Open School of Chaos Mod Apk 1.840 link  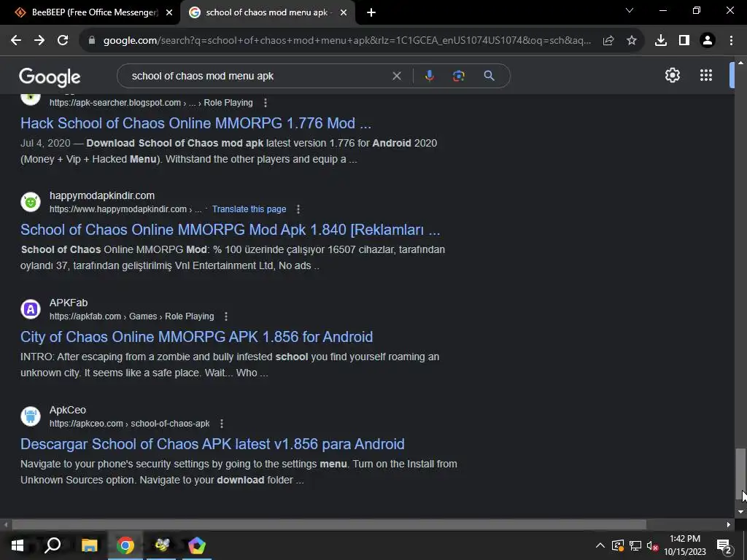(230, 230)
